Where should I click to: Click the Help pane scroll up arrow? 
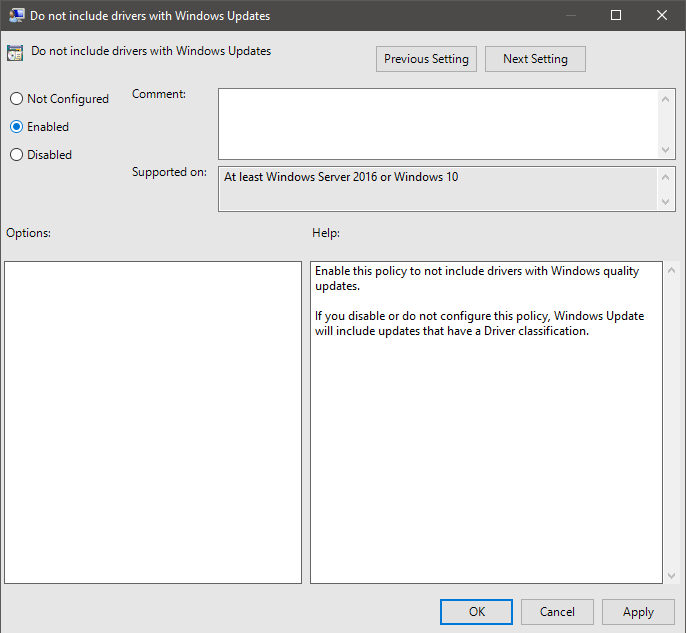pos(672,270)
